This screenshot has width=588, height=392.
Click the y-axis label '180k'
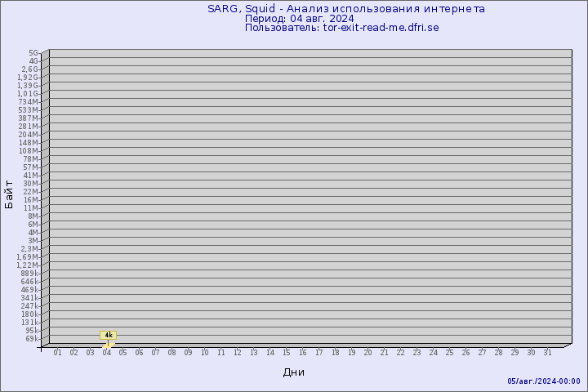pos(29,314)
